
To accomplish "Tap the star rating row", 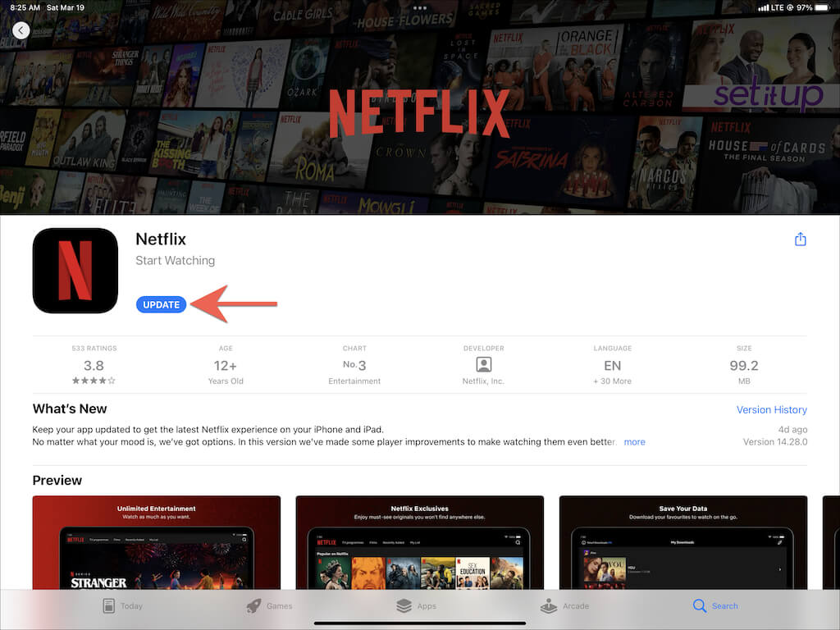I will tap(94, 381).
